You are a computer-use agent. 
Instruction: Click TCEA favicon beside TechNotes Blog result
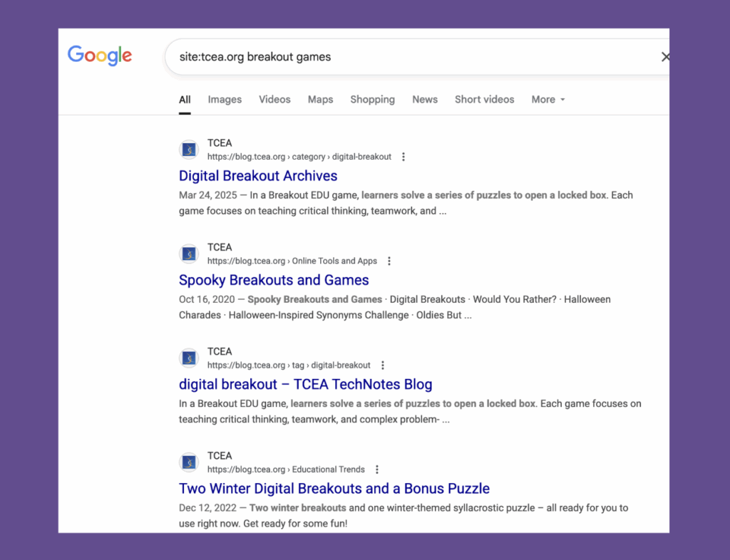(189, 358)
